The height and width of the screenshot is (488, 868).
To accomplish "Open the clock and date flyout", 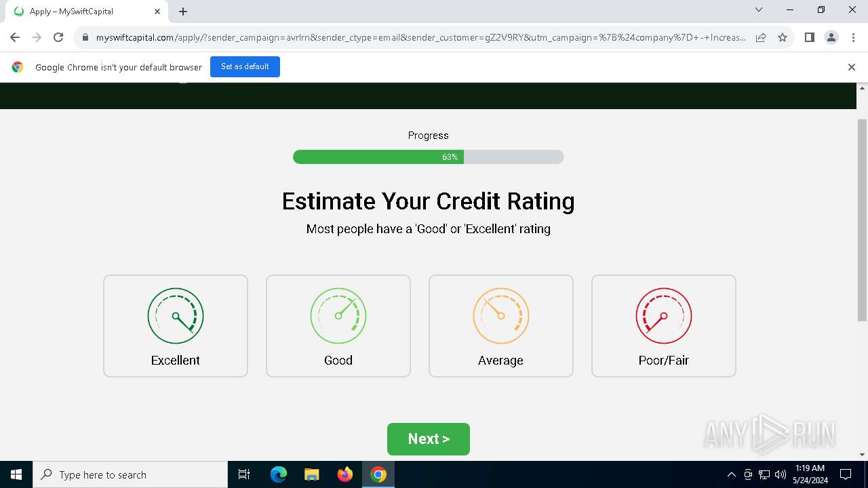I will coord(810,474).
